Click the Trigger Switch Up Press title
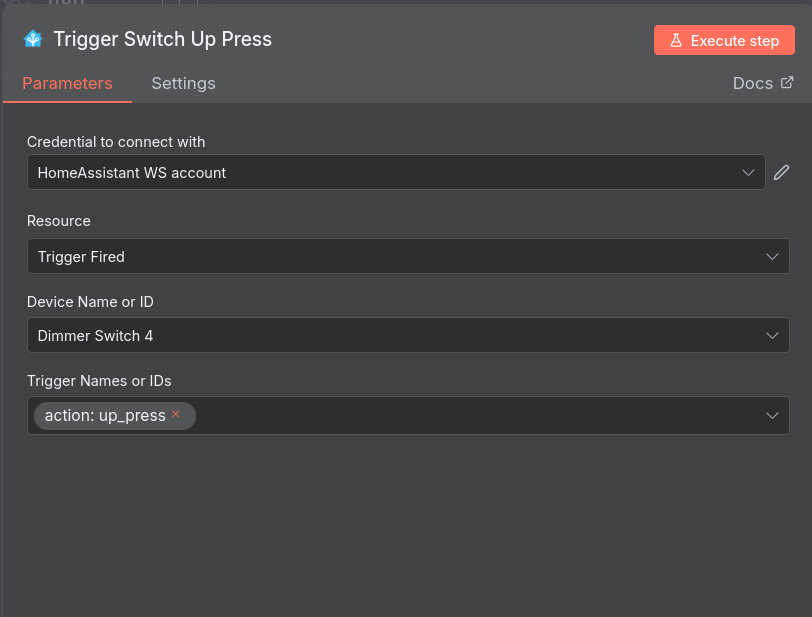Viewport: 812px width, 617px height. coord(162,39)
